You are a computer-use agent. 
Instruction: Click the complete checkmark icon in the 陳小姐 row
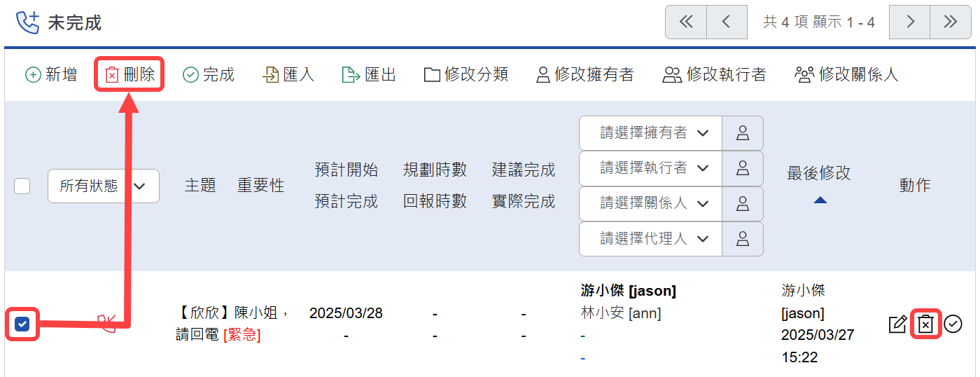pos(953,324)
